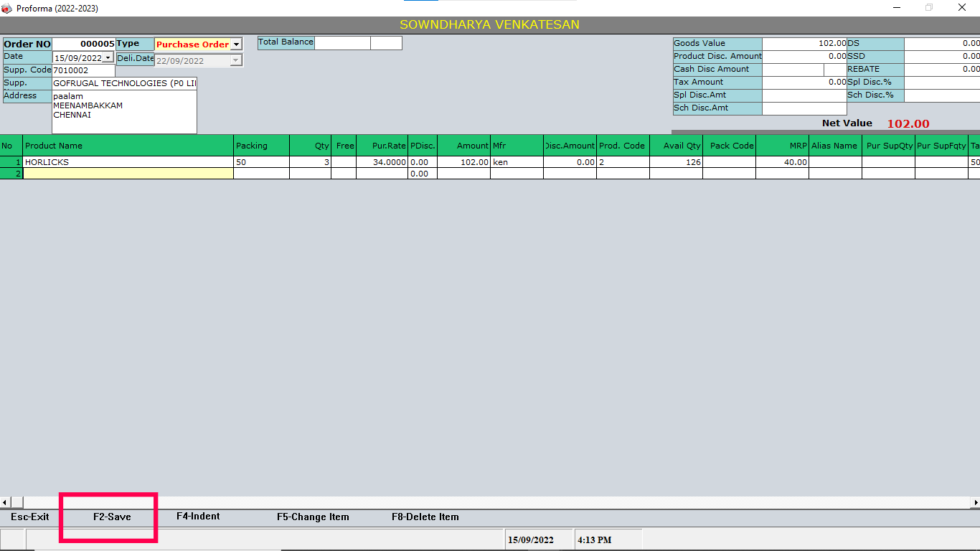Viewport: 980px width, 551px height.
Task: Open the Deli.Date dropdown arrow
Action: pos(236,60)
